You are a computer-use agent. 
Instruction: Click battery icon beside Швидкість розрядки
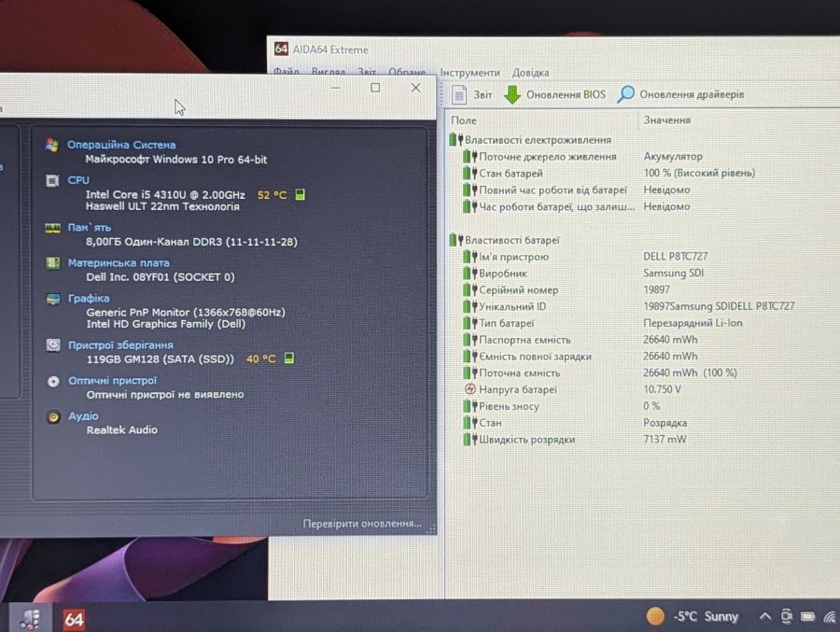[469, 440]
